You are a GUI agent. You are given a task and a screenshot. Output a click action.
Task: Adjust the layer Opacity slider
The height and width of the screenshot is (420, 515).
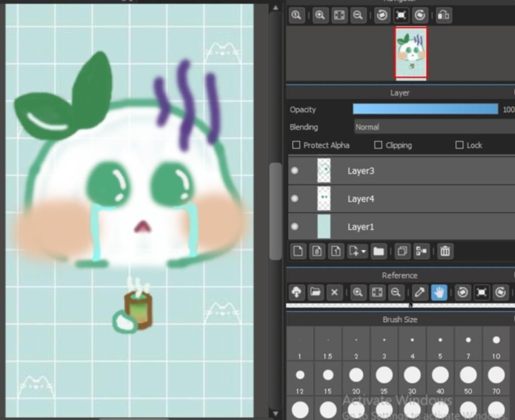coord(425,109)
